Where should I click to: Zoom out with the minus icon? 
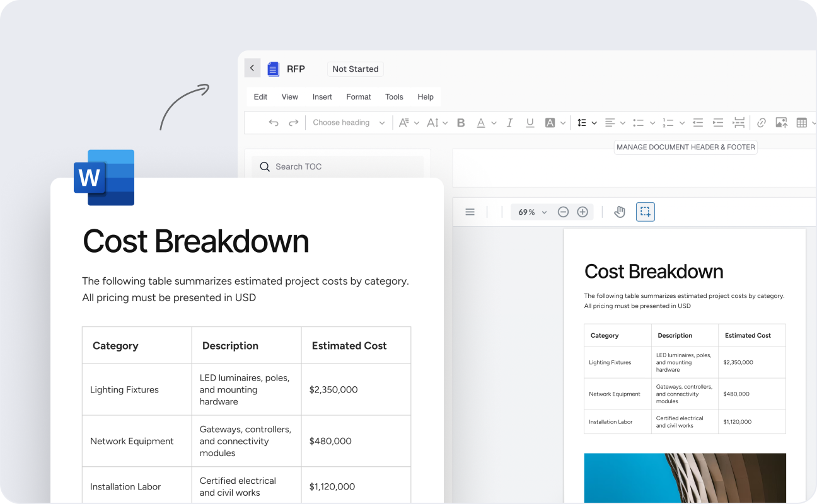[x=563, y=212]
